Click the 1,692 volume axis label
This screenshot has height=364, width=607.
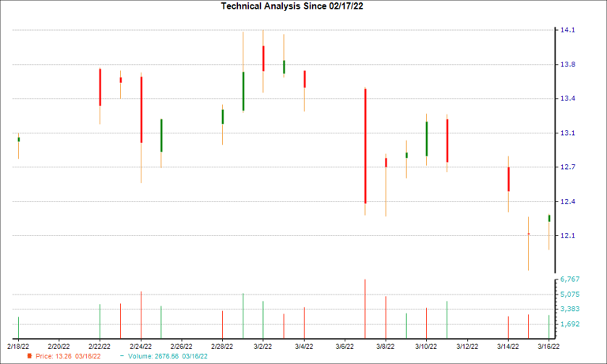point(570,325)
